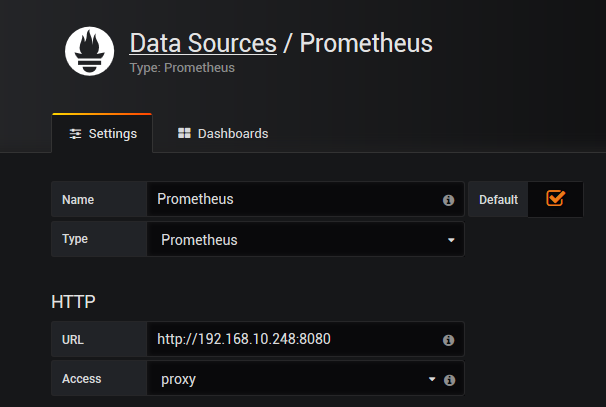Select the Settings tab
The height and width of the screenshot is (407, 606).
coord(102,134)
